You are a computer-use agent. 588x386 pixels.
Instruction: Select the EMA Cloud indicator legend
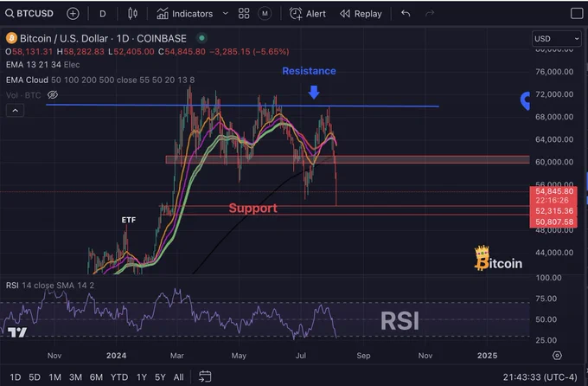click(x=100, y=80)
